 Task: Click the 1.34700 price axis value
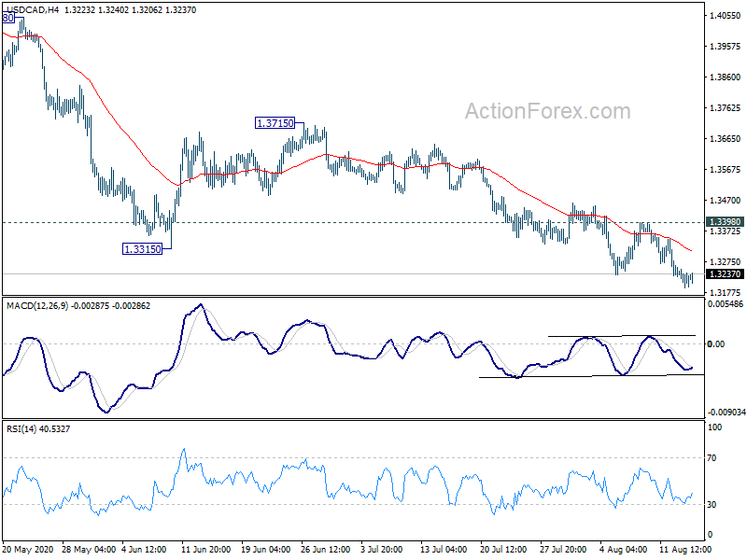726,201
